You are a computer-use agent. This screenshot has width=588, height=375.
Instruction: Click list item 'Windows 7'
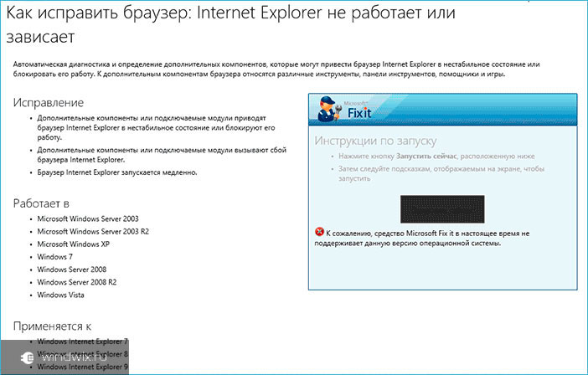tap(54, 257)
